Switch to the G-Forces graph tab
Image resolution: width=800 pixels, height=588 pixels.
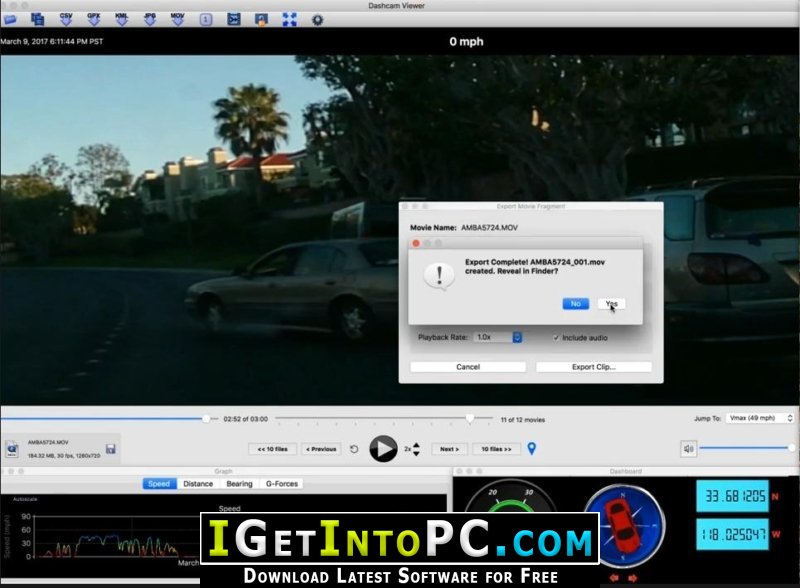282,484
